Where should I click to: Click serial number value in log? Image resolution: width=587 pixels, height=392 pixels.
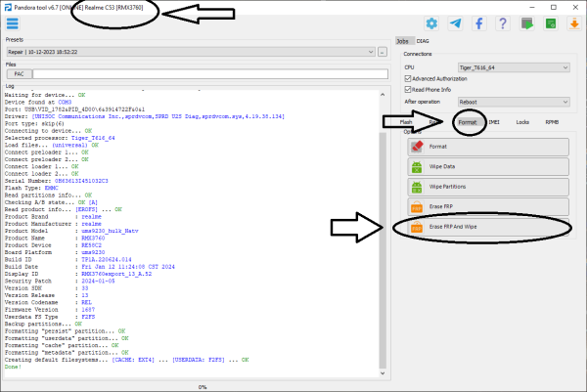(81, 181)
